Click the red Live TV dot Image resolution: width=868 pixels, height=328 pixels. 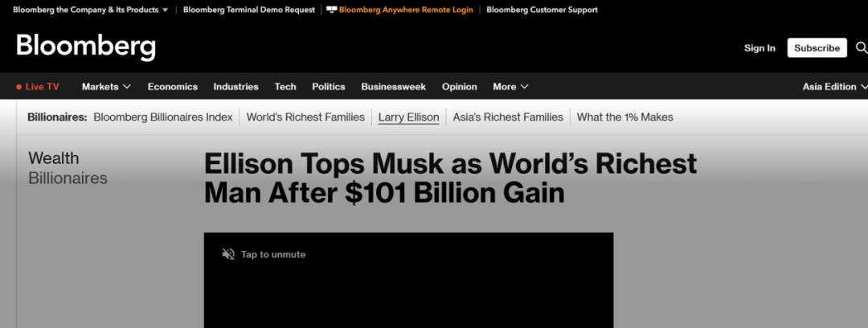18,87
